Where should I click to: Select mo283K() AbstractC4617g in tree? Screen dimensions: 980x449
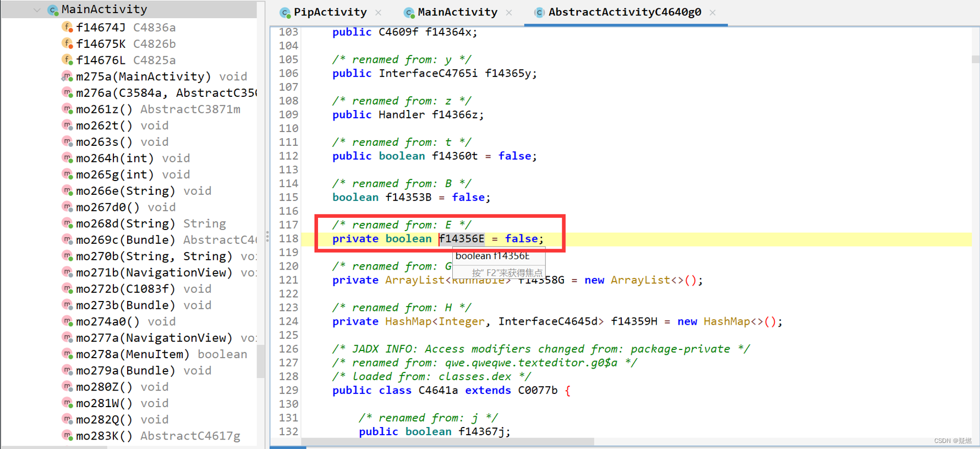(151, 436)
